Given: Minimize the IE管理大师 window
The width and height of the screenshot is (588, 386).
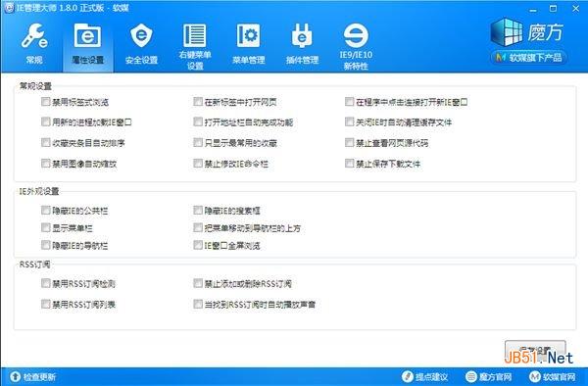Looking at the screenshot, I should 533,9.
